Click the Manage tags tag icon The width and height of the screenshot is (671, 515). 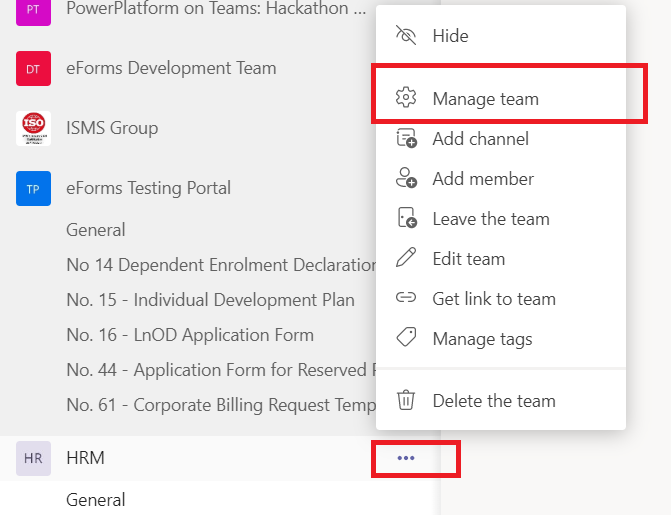(x=406, y=337)
